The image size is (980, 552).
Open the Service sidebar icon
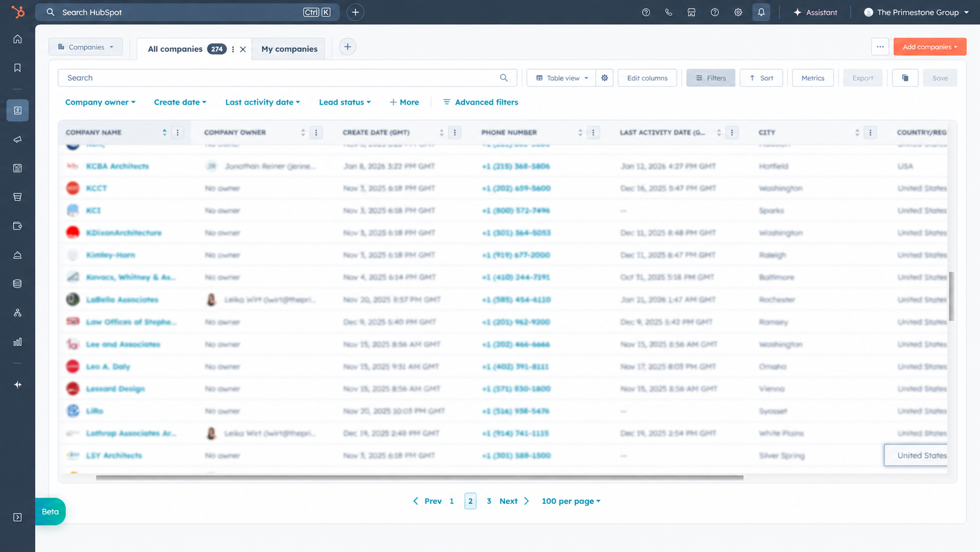pos(18,255)
